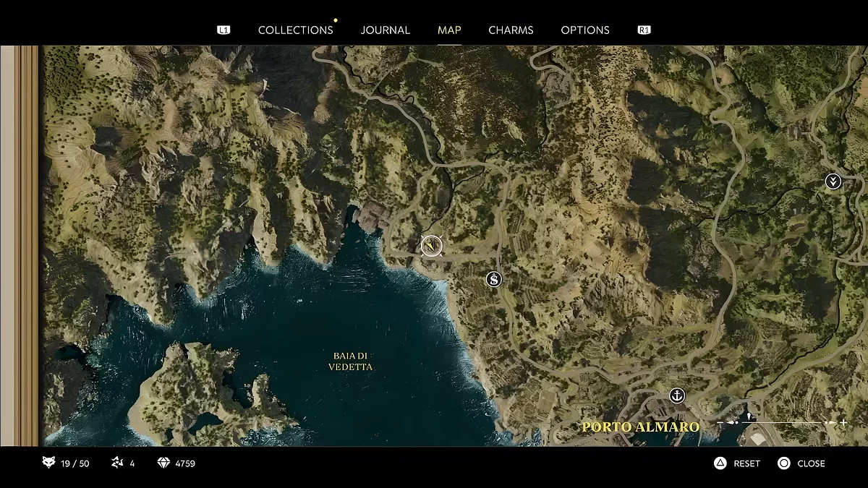This screenshot has width=868, height=488.
Task: Select the double chevron marker on map
Action: [x=833, y=181]
